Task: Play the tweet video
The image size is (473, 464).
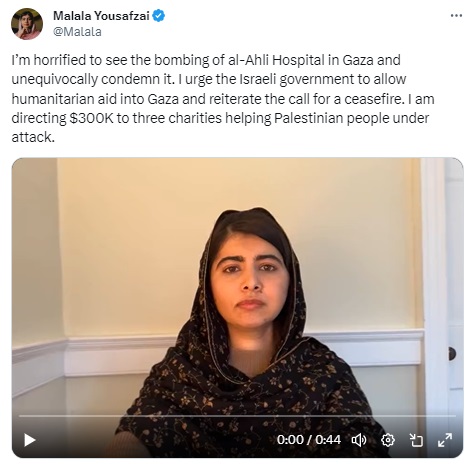Action: coord(30,440)
